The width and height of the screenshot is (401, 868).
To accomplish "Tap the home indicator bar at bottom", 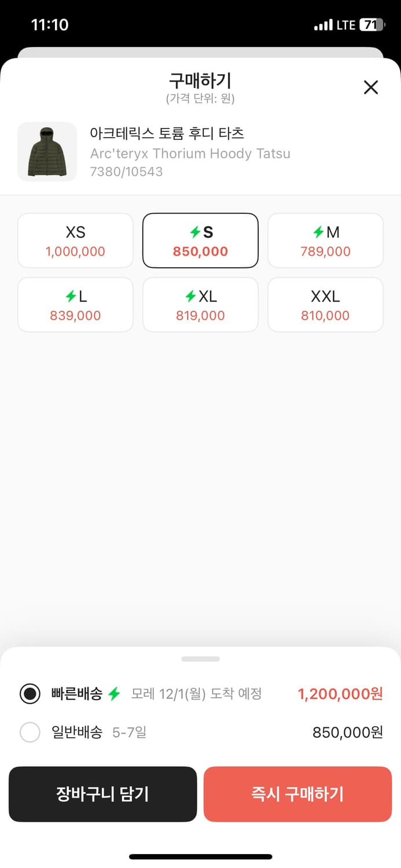I will pos(200,856).
